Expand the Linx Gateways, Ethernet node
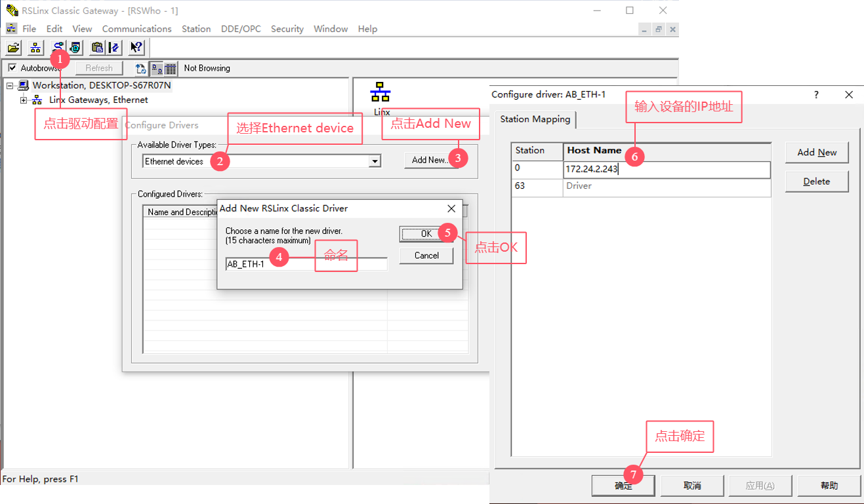Image resolution: width=864 pixels, height=504 pixels. (x=24, y=100)
